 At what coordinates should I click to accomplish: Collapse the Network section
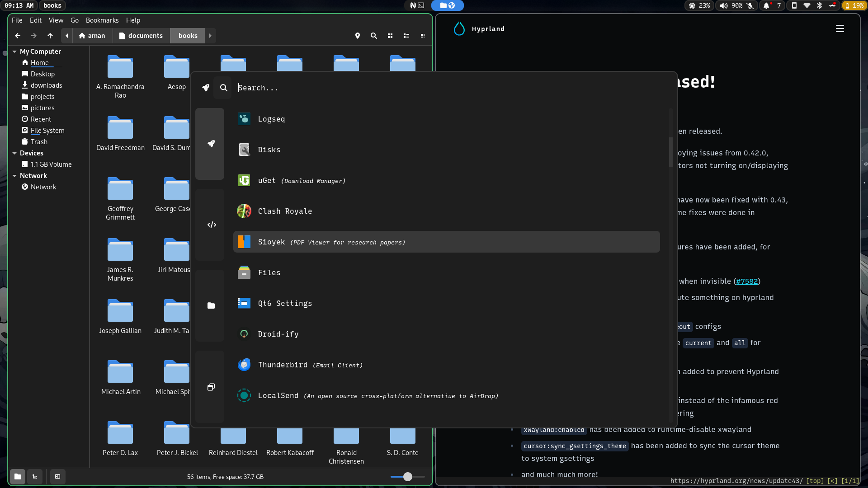[14, 176]
